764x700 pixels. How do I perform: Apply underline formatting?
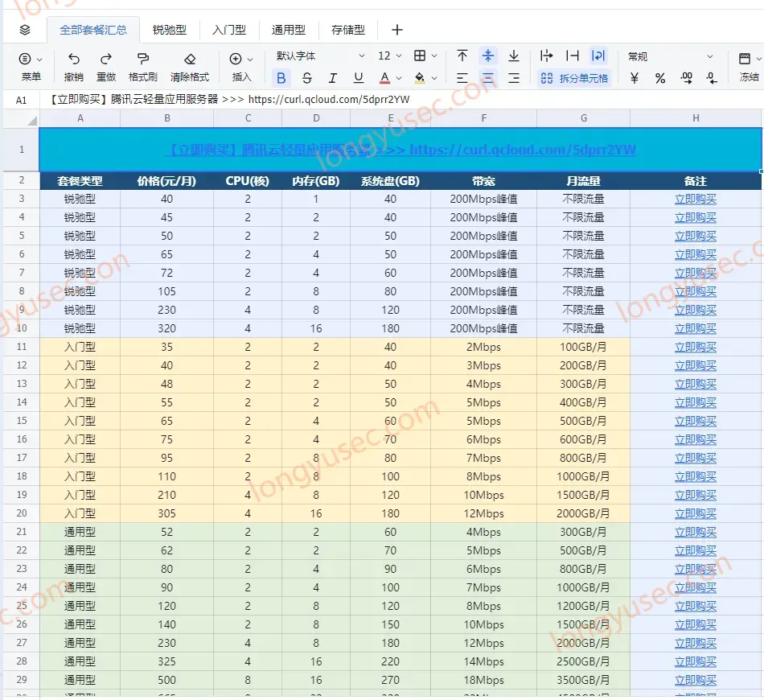pos(359,78)
